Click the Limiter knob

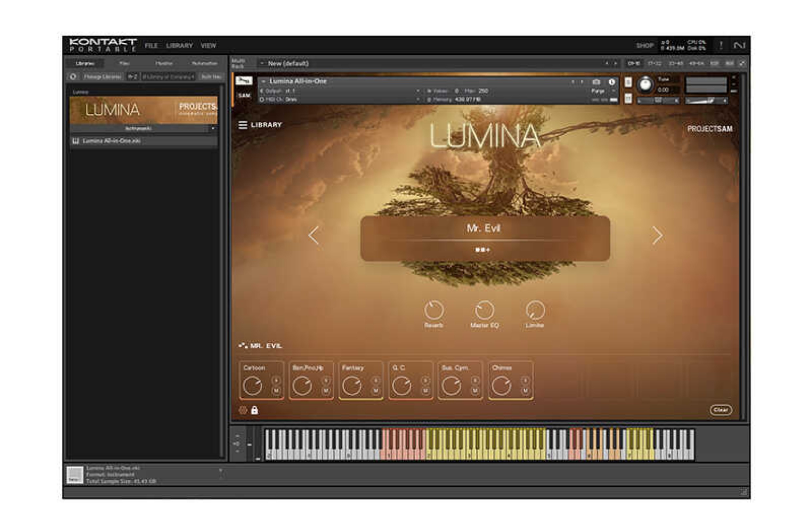[535, 310]
